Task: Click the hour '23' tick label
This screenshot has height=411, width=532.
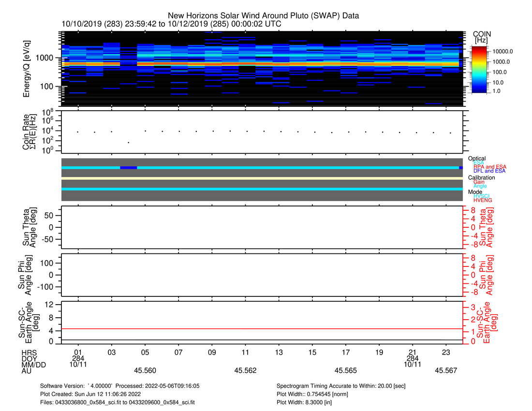Action: [x=446, y=352]
